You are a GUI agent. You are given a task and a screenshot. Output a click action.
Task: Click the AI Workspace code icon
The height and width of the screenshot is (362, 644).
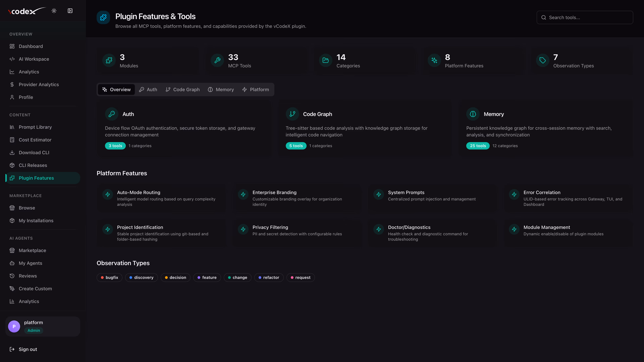pyautogui.click(x=12, y=59)
